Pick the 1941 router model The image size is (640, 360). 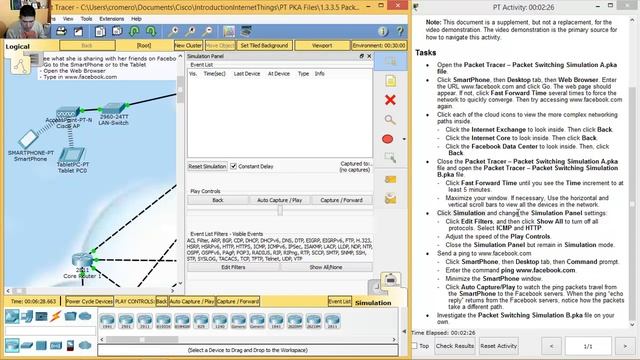pyautogui.click(x=107, y=321)
